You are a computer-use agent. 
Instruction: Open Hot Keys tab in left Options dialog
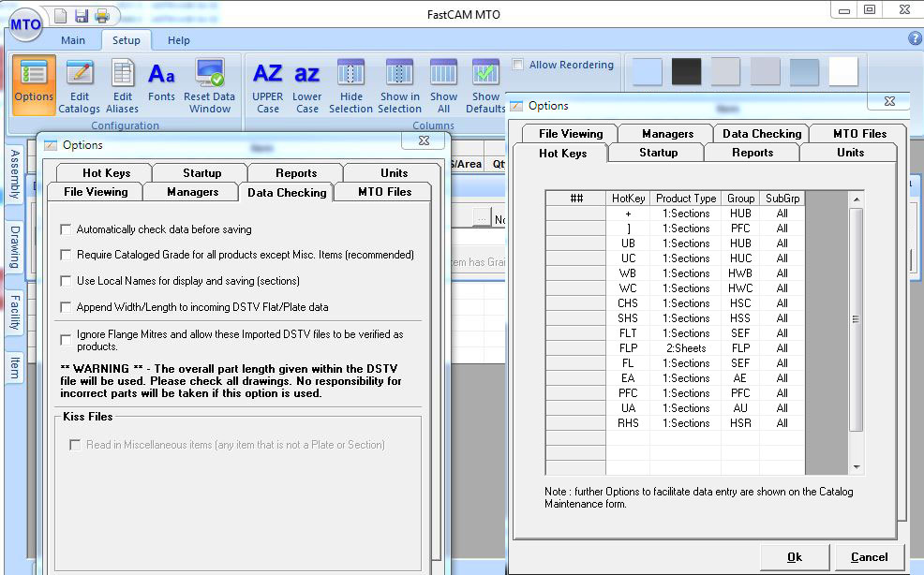coord(106,172)
